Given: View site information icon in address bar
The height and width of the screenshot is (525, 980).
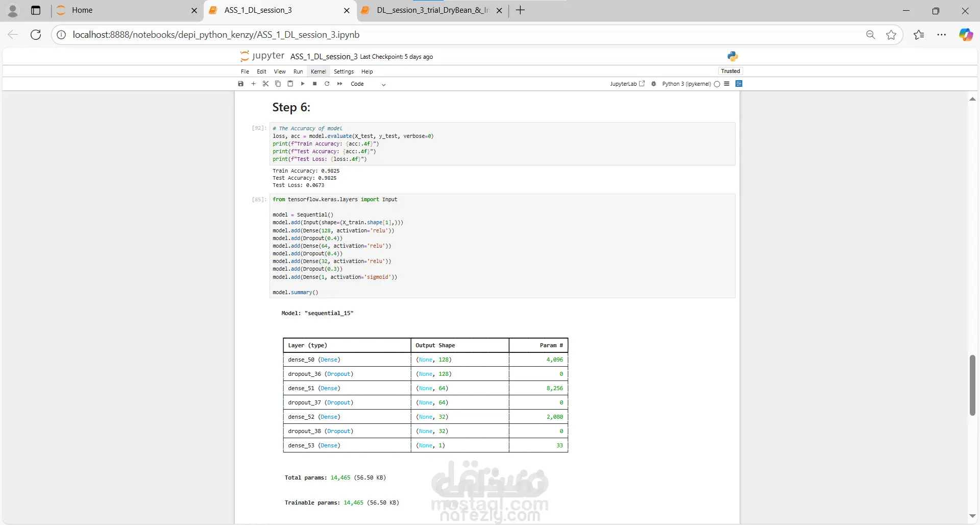Looking at the screenshot, I should [x=61, y=35].
